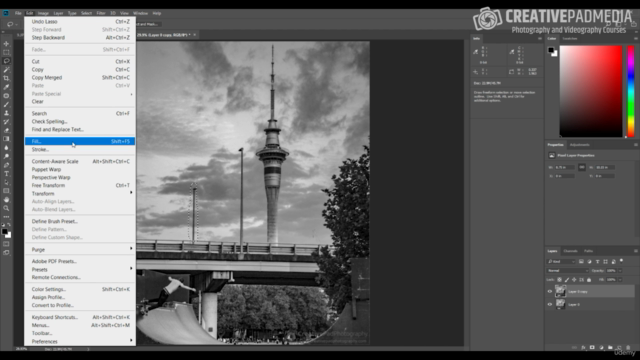Click the Layer 0 copy thumbnail
Viewport: 640px width, 360px height.
coord(560,291)
